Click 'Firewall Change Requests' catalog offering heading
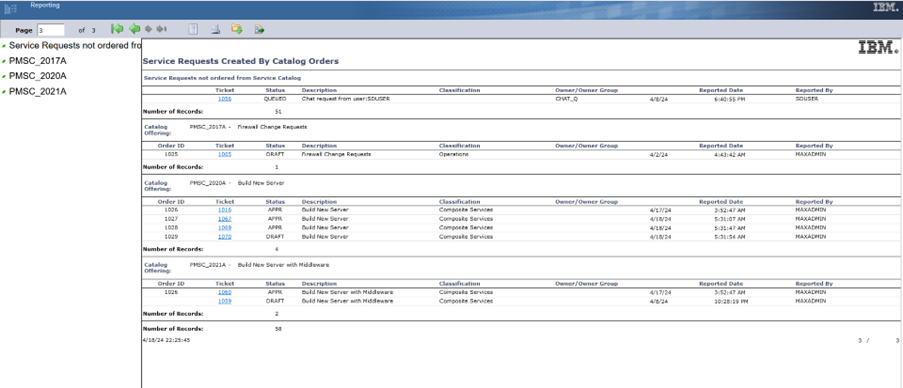Screen dimensions: 903x388 [272, 127]
